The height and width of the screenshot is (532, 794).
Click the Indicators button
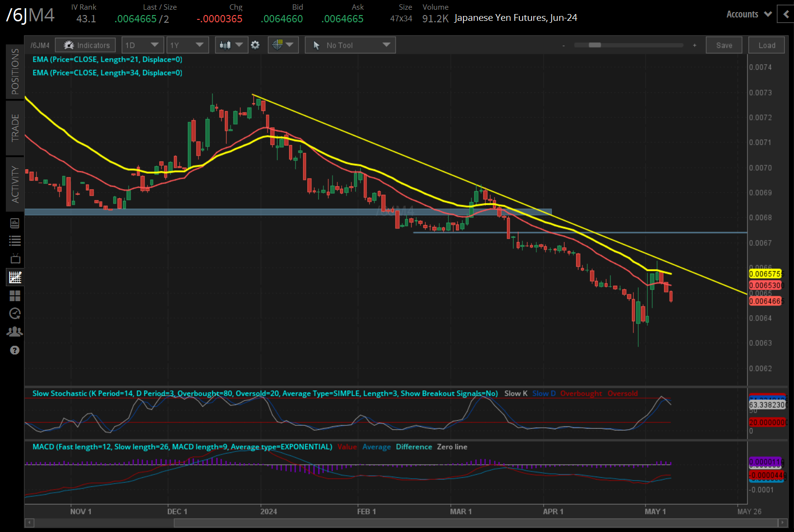pyautogui.click(x=86, y=45)
